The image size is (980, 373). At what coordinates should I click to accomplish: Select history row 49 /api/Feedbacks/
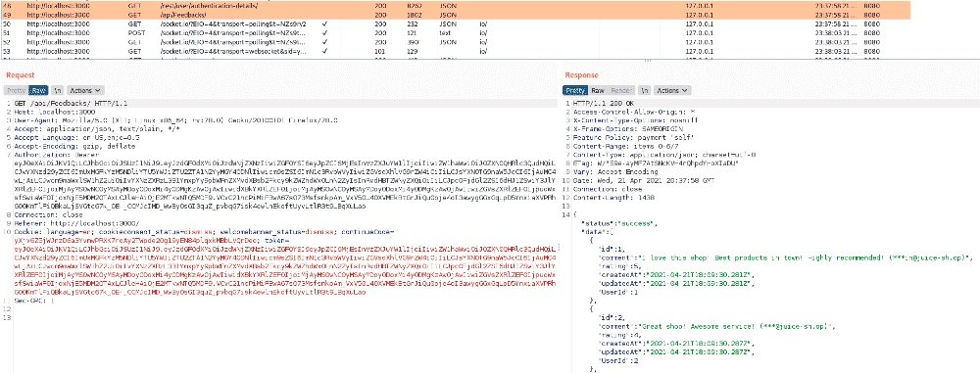(x=490, y=13)
